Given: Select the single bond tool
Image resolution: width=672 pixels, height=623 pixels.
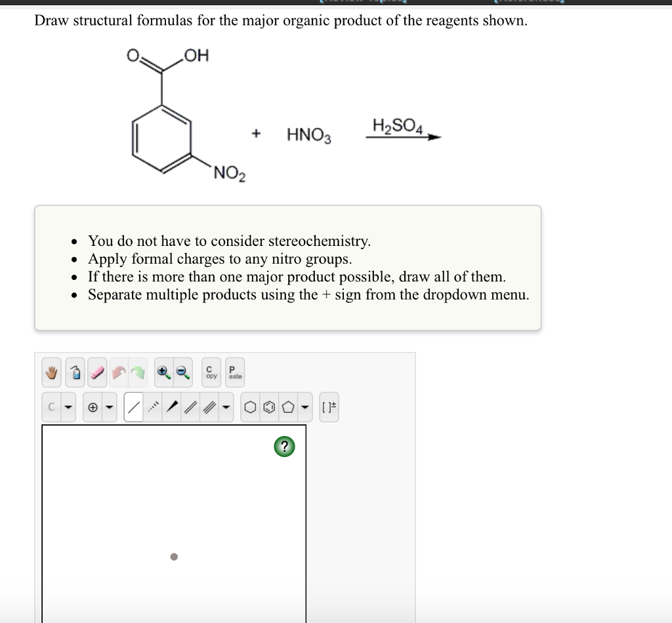Looking at the screenshot, I should 133,405.
